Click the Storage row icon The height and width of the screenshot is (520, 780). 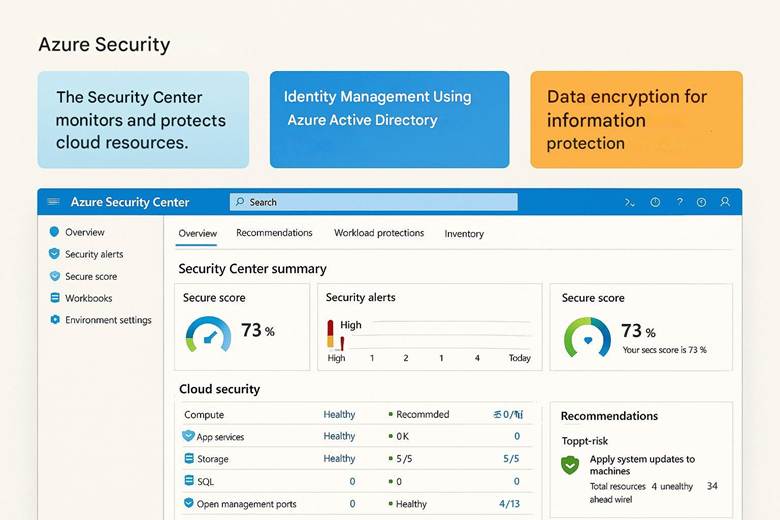tap(188, 459)
